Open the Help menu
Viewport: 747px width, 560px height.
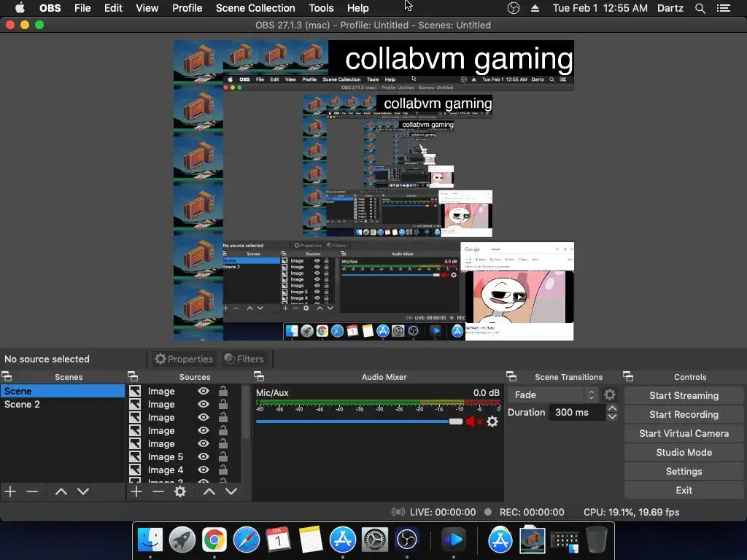[x=357, y=8]
